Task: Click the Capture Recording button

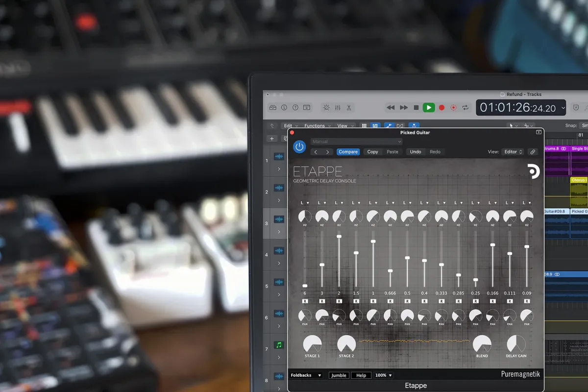Action: pyautogui.click(x=453, y=107)
